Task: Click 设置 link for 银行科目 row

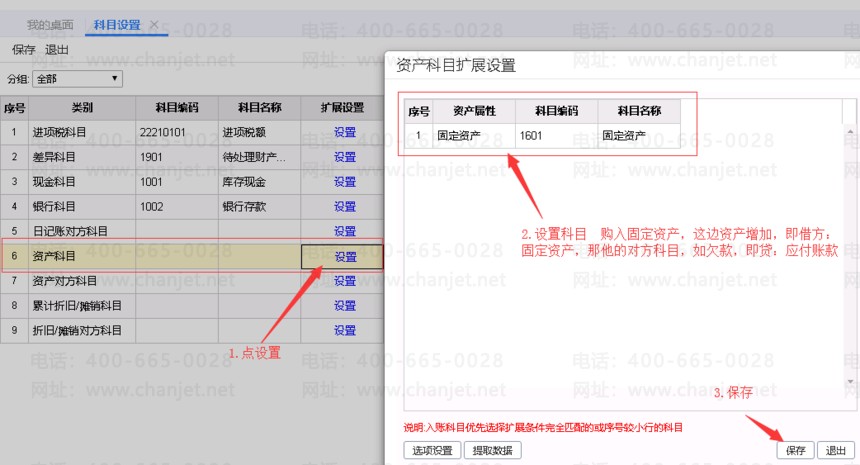Action: click(x=345, y=207)
